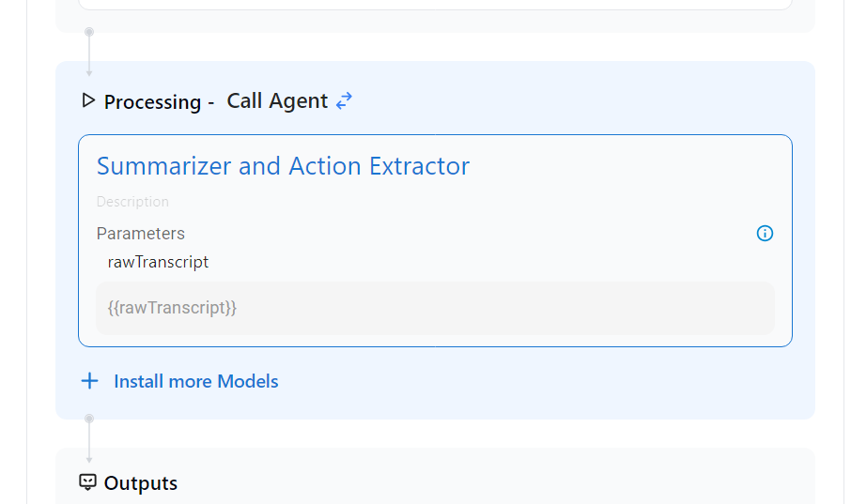Select the connector node dot above Outputs
The width and height of the screenshot is (851, 504).
[x=89, y=419]
